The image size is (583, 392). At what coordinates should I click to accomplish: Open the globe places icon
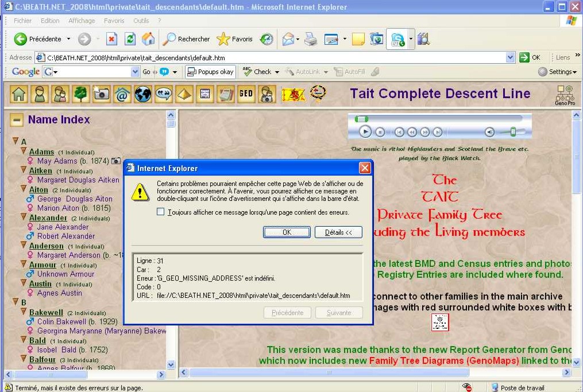[x=143, y=94]
